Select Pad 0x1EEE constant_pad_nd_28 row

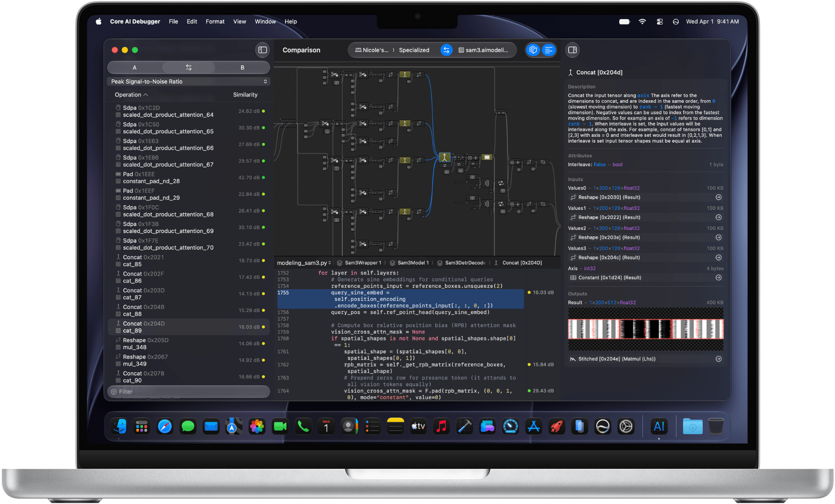pyautogui.click(x=188, y=178)
